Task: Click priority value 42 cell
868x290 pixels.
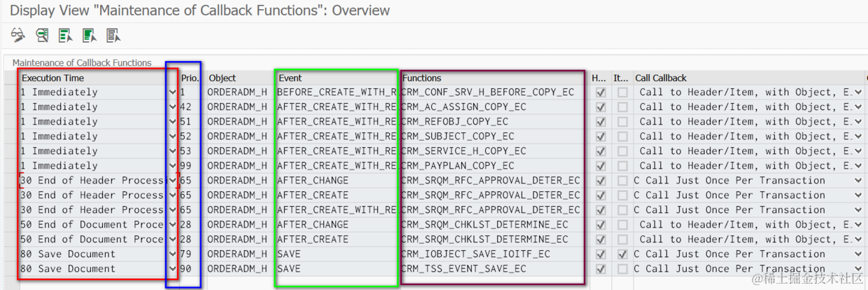Action: tap(191, 107)
